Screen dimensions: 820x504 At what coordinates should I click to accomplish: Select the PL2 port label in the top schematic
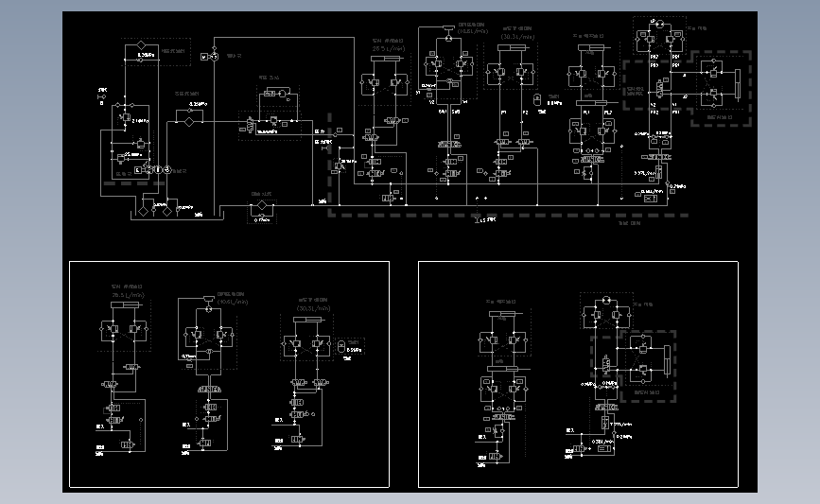click(x=608, y=113)
